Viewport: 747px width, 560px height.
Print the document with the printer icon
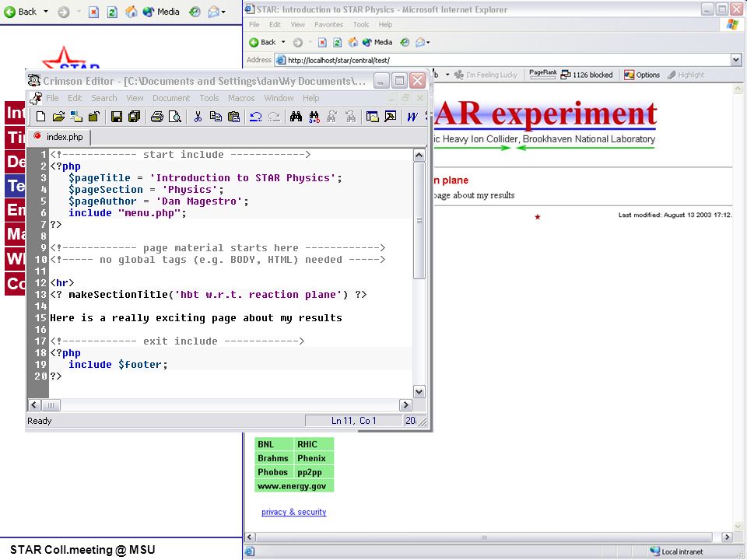pos(157,116)
